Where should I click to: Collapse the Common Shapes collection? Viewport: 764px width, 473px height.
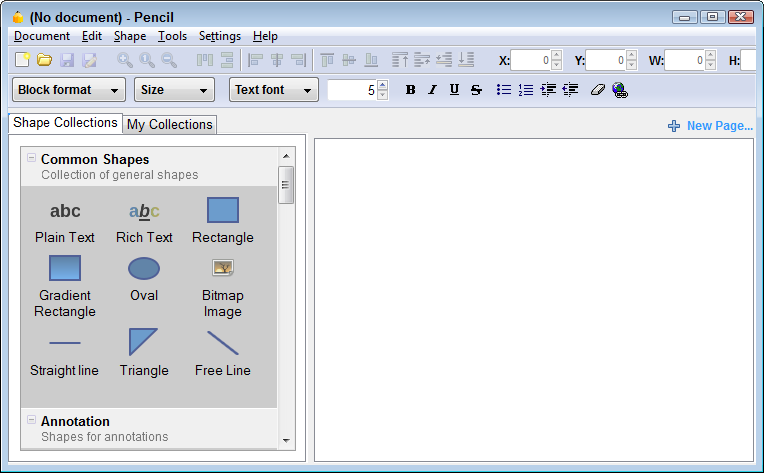(32, 158)
